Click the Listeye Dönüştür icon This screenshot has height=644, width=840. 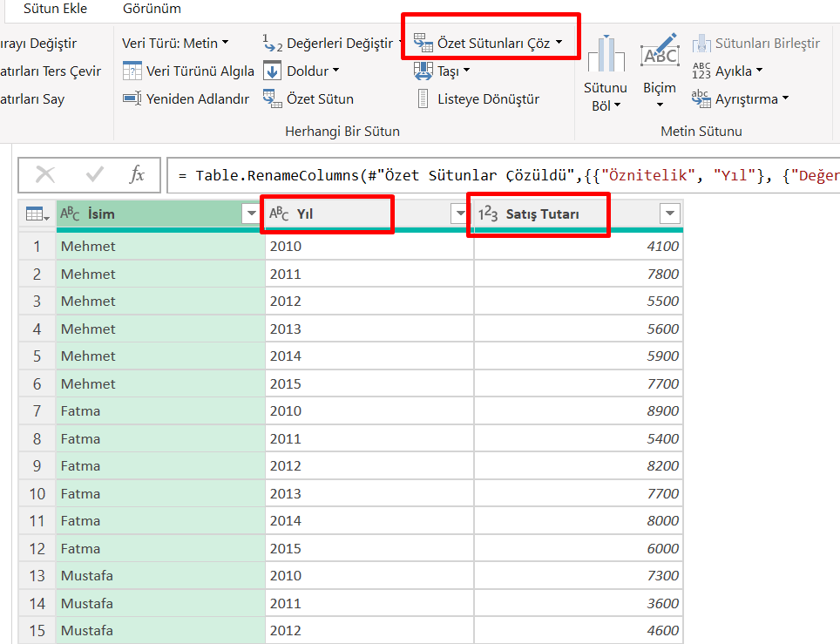423,98
